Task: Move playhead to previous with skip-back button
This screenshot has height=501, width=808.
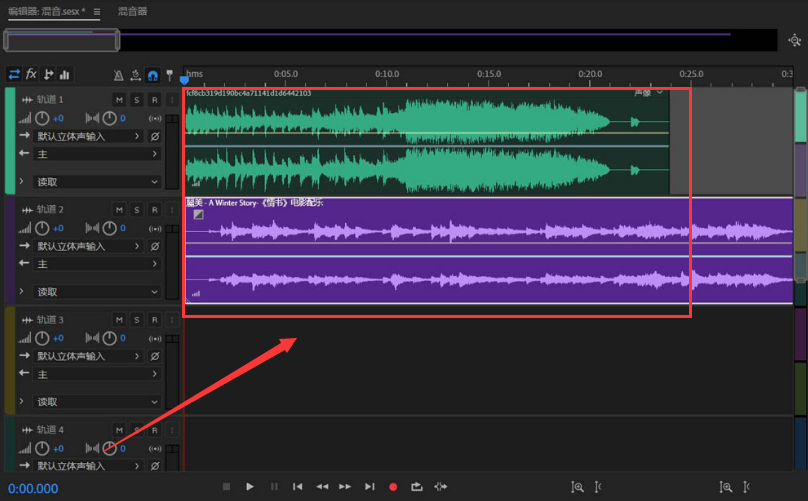Action: (x=297, y=487)
